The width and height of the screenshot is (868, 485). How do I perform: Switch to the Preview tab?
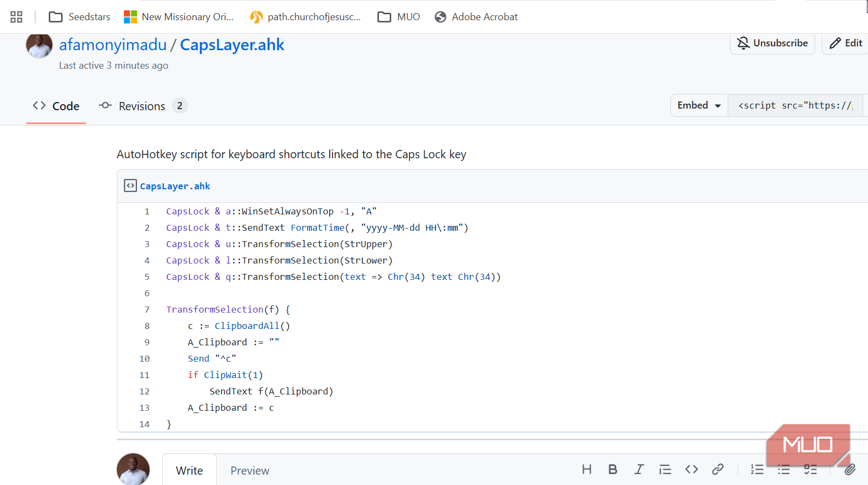[250, 470]
